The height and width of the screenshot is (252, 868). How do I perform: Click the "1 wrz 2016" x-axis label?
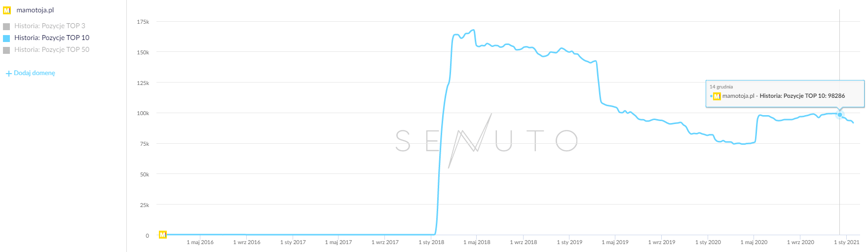(x=247, y=242)
